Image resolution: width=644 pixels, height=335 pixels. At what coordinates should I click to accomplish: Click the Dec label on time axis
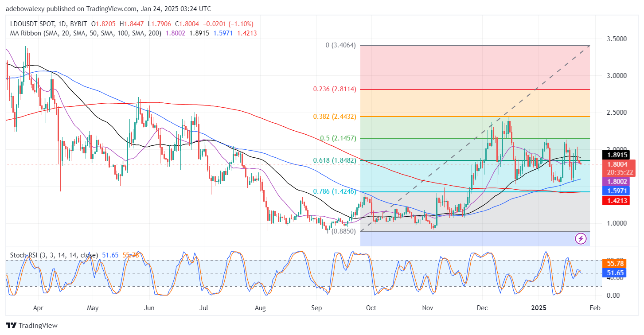(x=482, y=308)
